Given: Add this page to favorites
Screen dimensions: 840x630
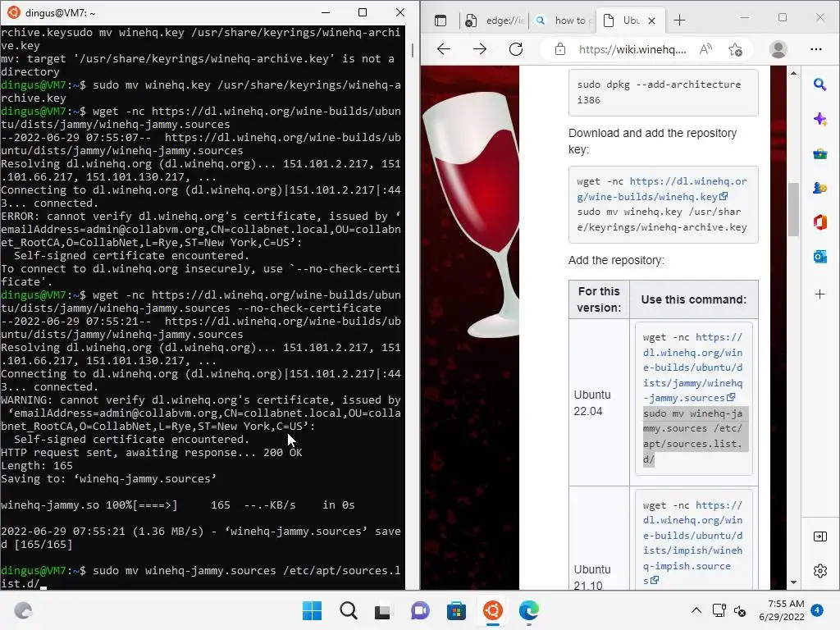Looking at the screenshot, I should (x=735, y=49).
